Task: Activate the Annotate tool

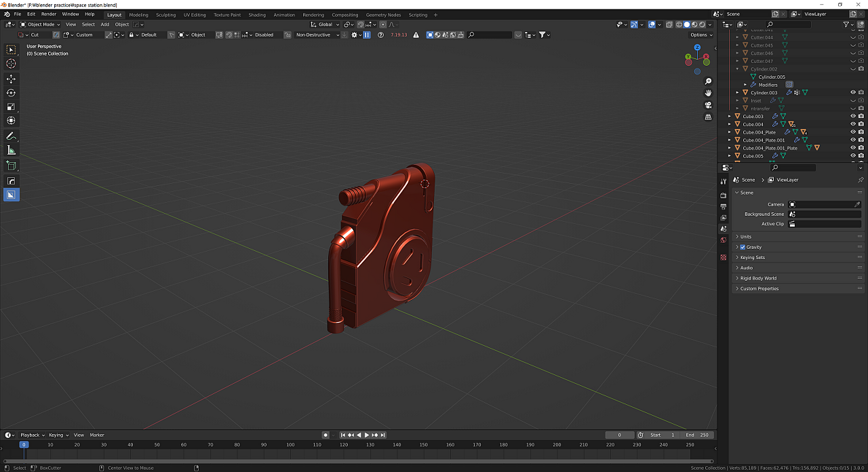Action: [x=11, y=136]
